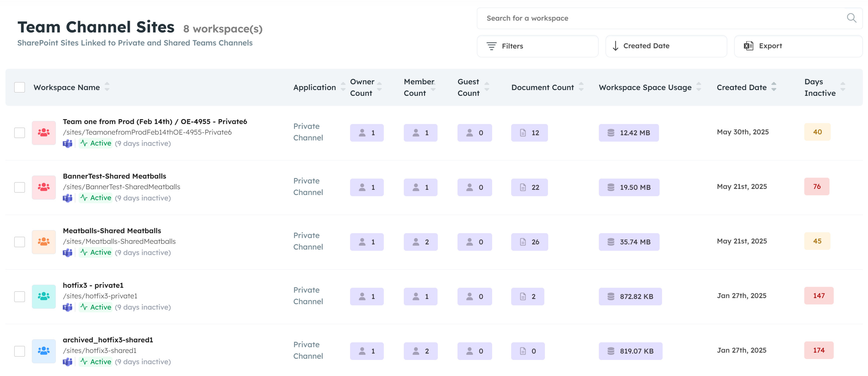Click Active status badge for Team one from Prod
This screenshot has width=868, height=376.
click(96, 143)
